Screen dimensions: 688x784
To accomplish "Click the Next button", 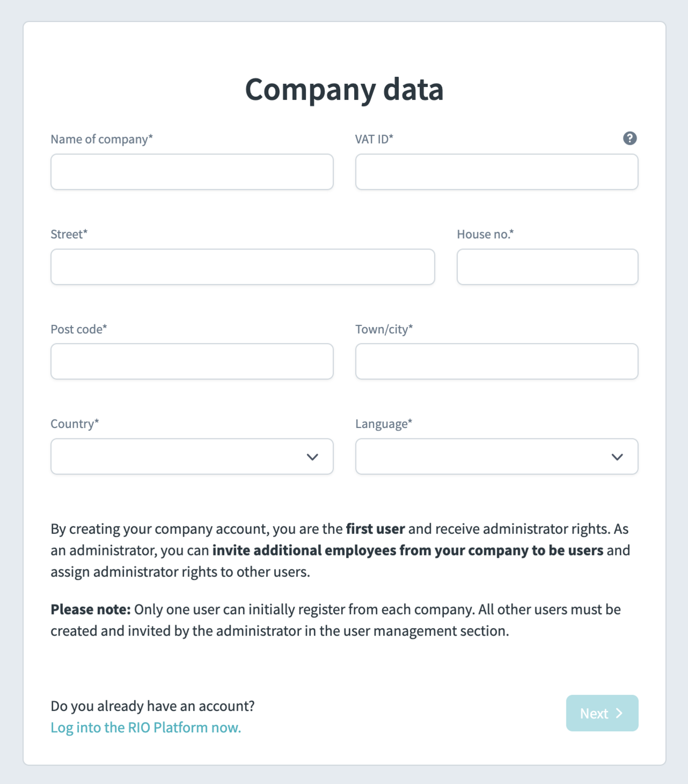I will pos(601,713).
